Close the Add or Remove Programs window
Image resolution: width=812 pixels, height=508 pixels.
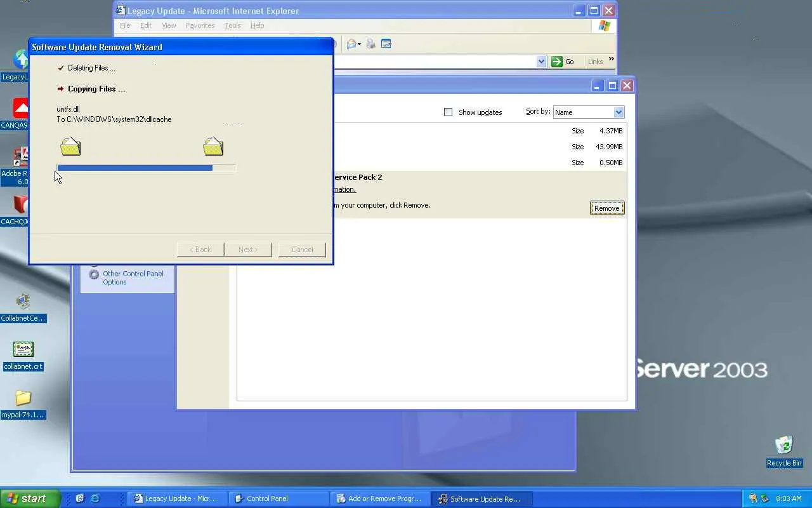pos(627,86)
